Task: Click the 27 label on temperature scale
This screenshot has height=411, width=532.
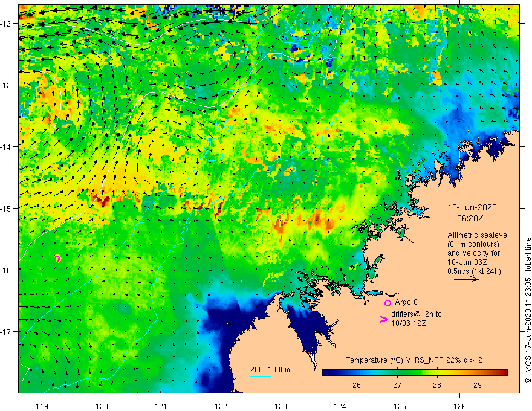Action: click(x=397, y=385)
